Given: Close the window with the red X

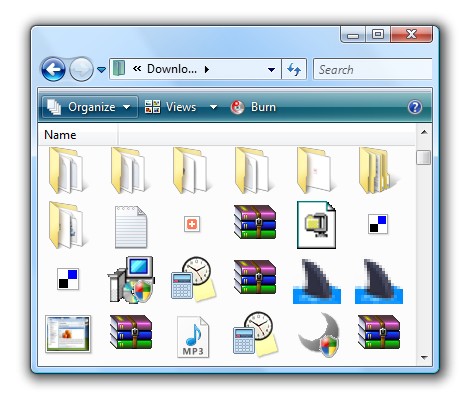Looking at the screenshot, I should point(412,34).
